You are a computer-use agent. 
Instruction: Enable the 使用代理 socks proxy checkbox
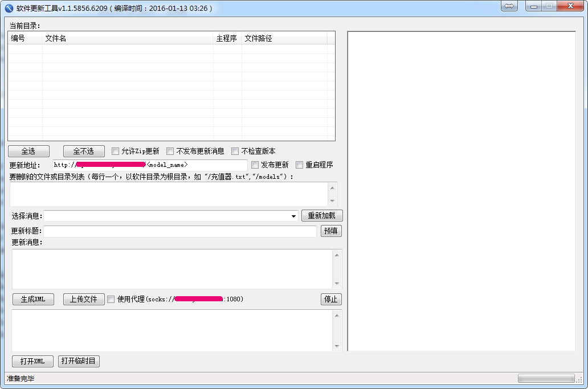111,299
